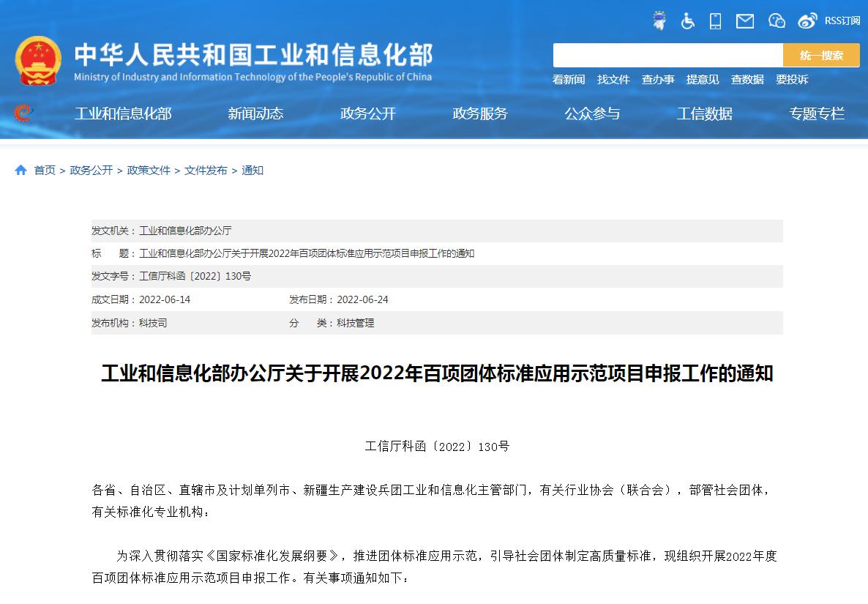Click the robot assistant icon in top bar

click(x=659, y=21)
